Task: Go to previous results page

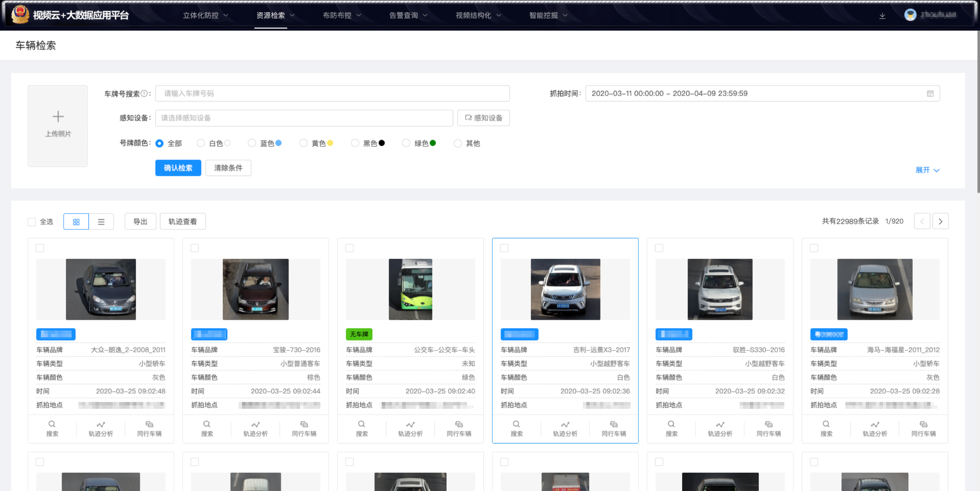Action: pyautogui.click(x=922, y=221)
